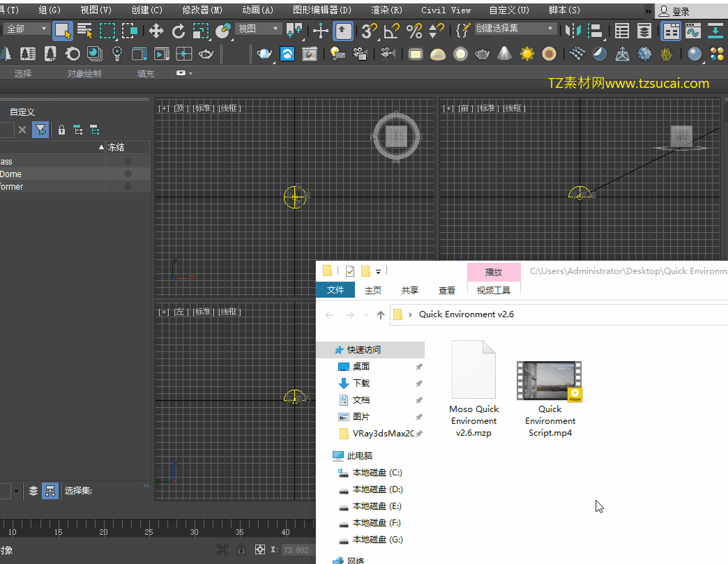Toggle keyboard shortcut override button

(343, 31)
